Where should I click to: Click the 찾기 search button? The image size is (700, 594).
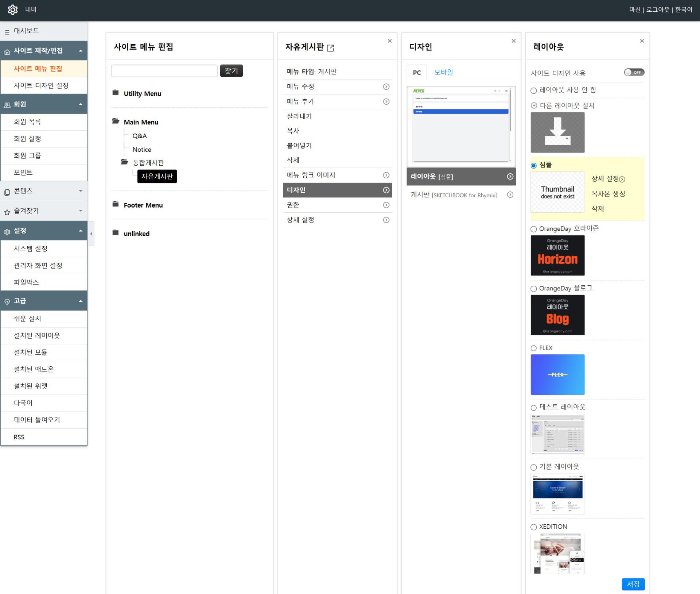(231, 71)
